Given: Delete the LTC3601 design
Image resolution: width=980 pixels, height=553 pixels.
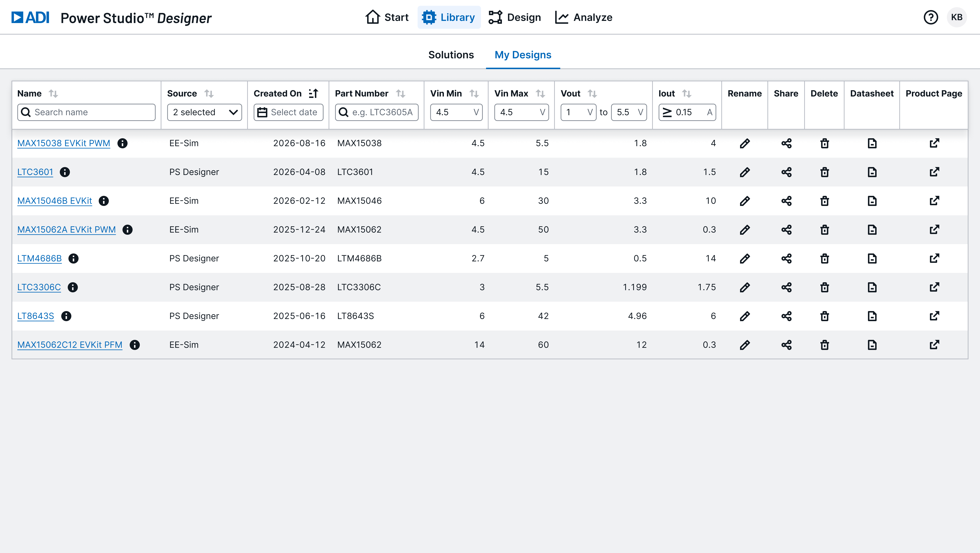Looking at the screenshot, I should click(x=824, y=172).
